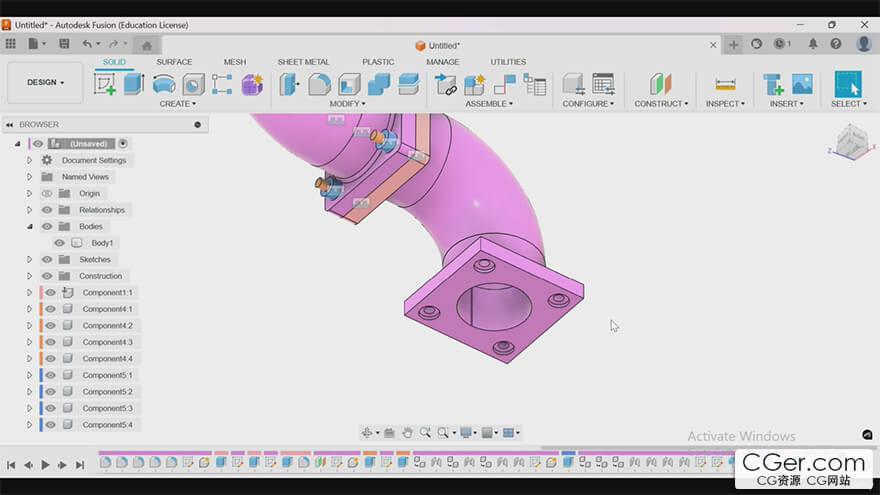Click the Create Sketch tool icon
This screenshot has height=495, width=880.
coord(105,84)
